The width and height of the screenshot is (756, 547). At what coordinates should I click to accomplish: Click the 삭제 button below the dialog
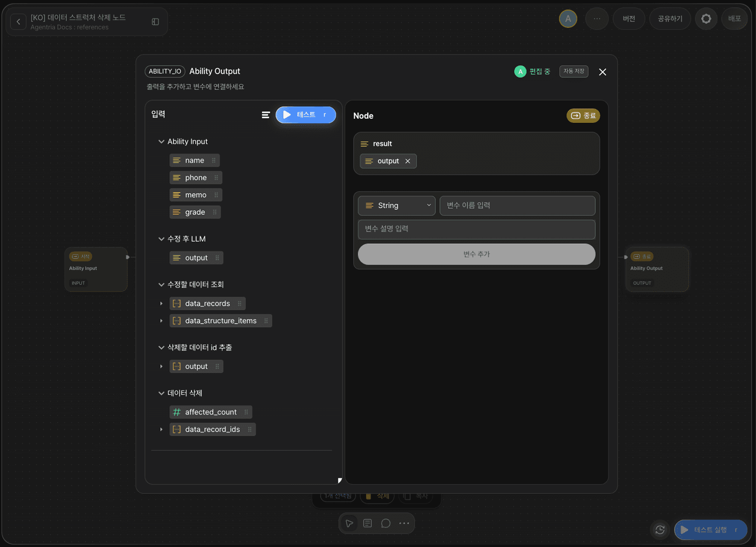tap(377, 496)
